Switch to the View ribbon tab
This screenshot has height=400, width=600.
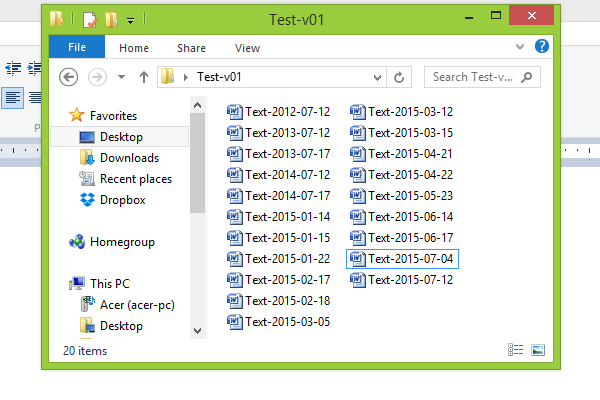(247, 48)
